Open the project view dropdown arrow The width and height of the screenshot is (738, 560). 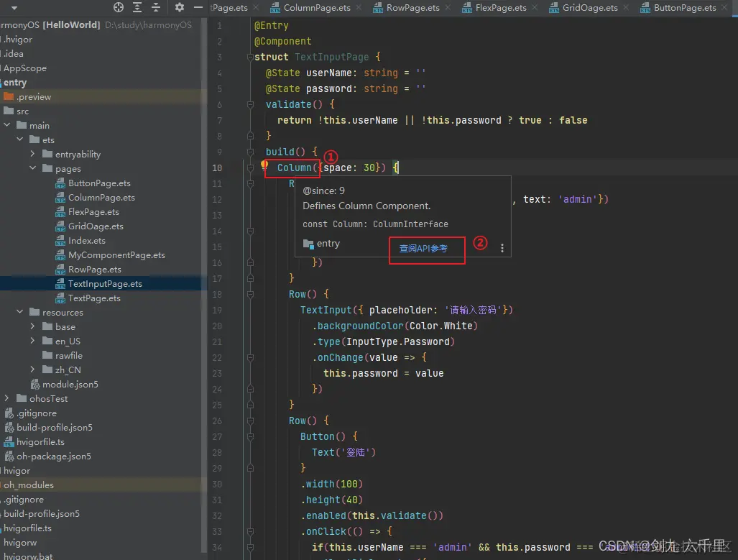point(14,7)
